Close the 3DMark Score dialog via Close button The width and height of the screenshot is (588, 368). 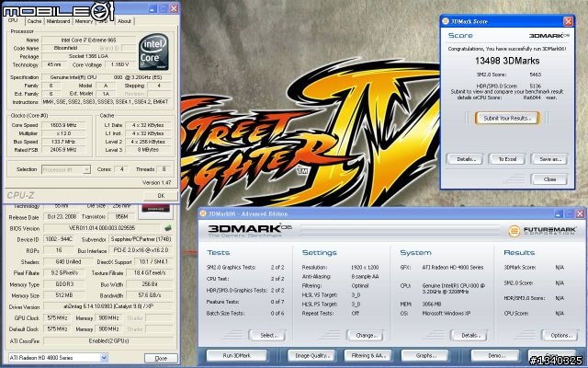pos(549,179)
